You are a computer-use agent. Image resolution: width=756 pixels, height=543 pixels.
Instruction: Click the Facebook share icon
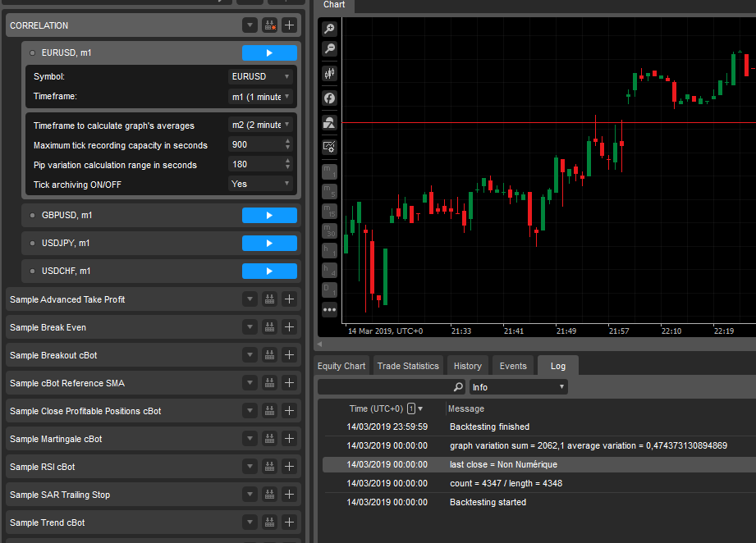(329, 98)
